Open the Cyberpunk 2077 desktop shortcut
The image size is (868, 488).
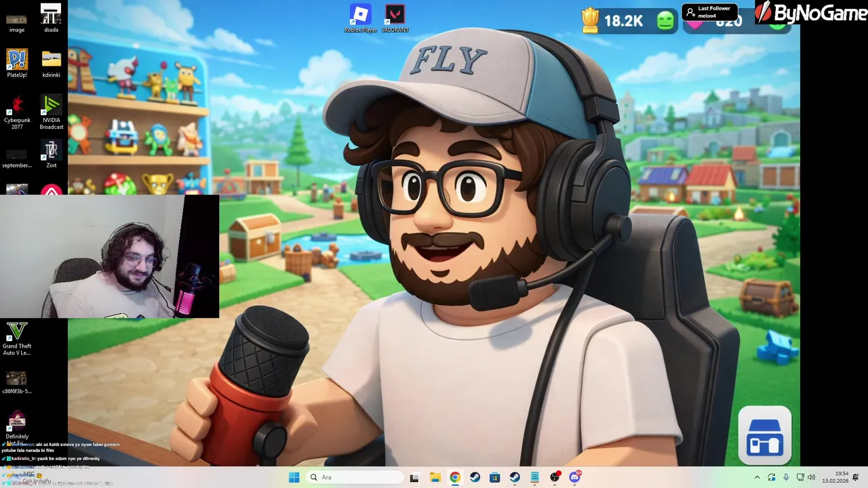click(17, 112)
